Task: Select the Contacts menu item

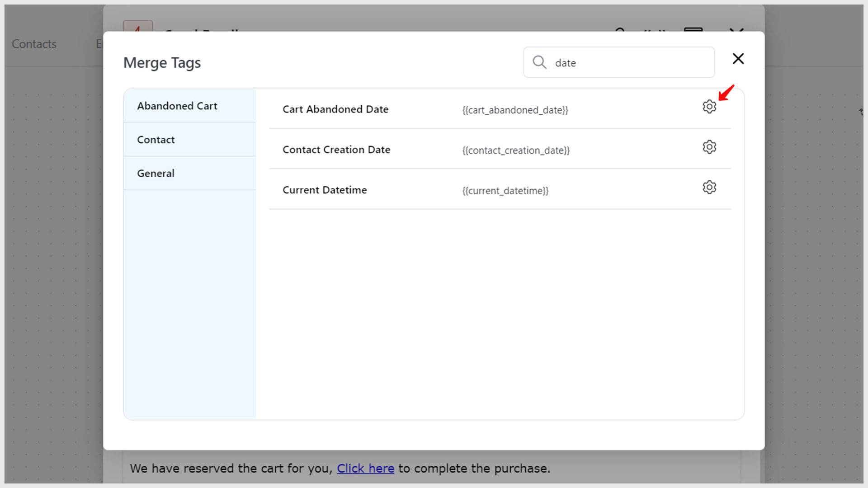Action: tap(33, 43)
